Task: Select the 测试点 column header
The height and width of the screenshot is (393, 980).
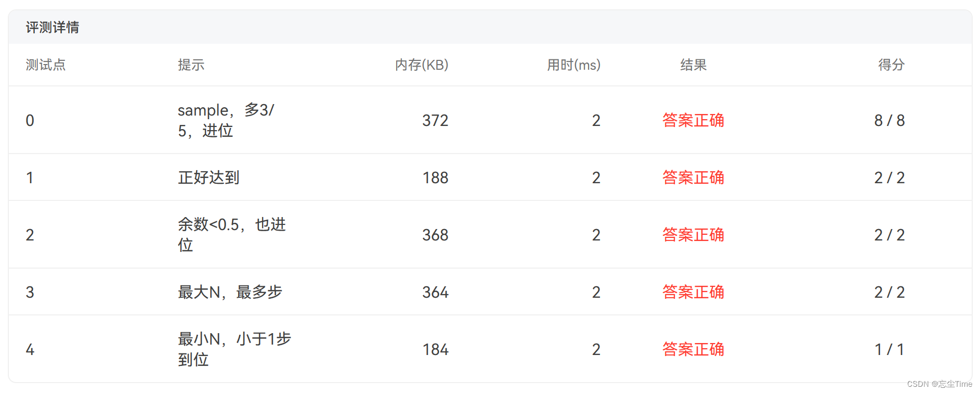Action: point(46,65)
